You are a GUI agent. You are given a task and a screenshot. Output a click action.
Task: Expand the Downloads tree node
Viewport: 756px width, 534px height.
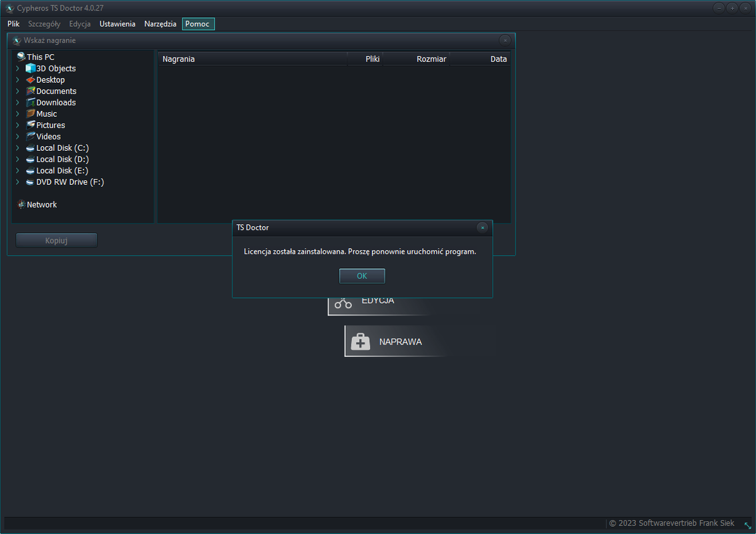tap(18, 102)
